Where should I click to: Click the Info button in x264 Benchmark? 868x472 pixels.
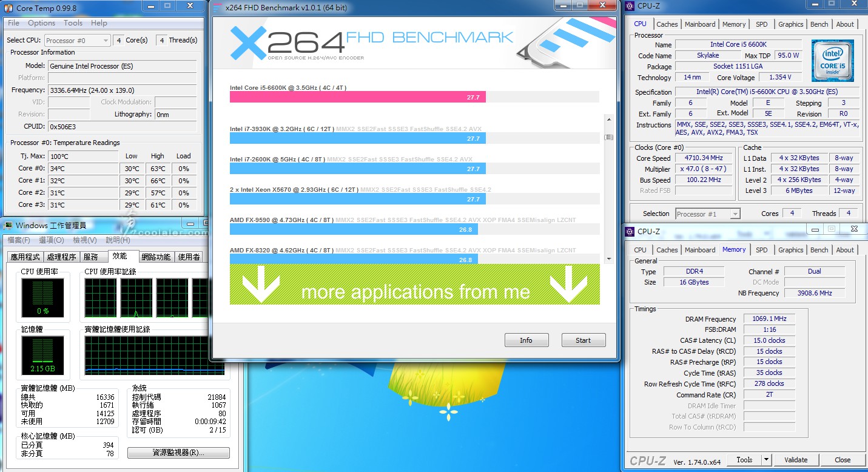click(527, 340)
